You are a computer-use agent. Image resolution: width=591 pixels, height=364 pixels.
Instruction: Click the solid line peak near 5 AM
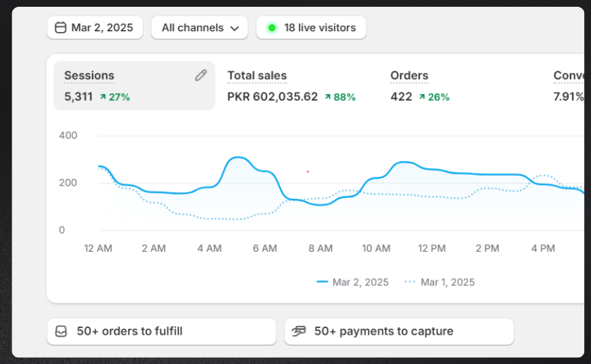click(238, 158)
